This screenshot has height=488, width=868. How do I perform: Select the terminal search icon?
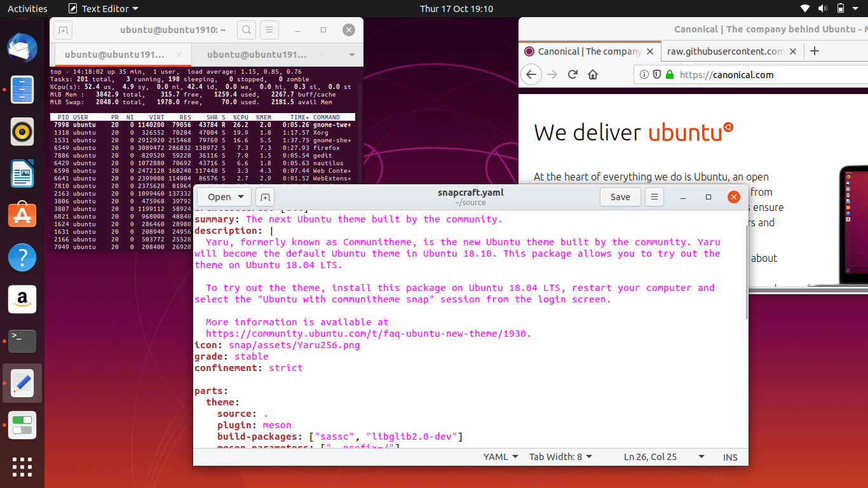point(246,29)
